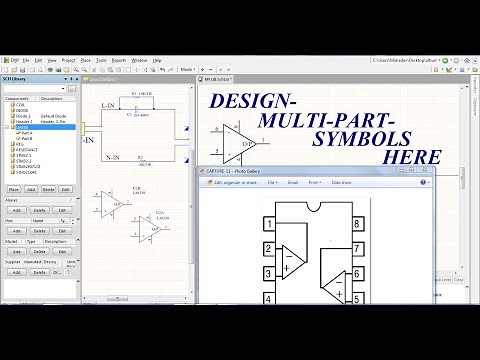The height and width of the screenshot is (360, 480).
Task: Open the Mode dropdown in toolbar
Action: pos(188,69)
